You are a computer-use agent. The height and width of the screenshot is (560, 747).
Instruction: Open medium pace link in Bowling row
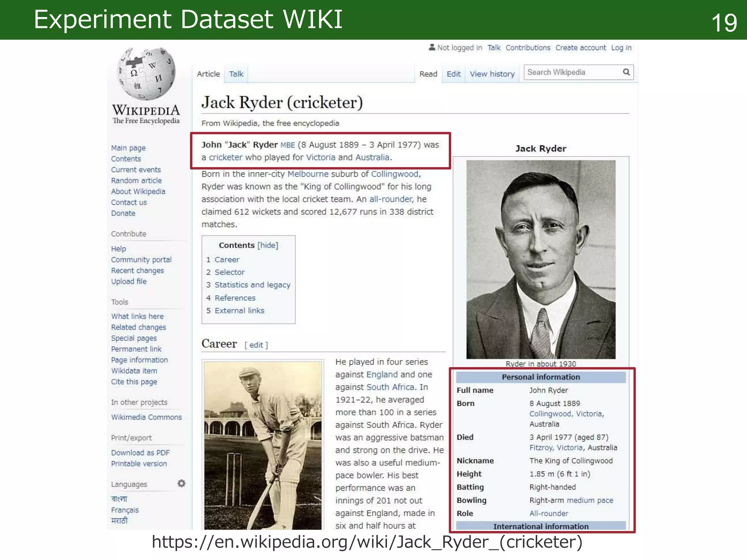(x=590, y=501)
